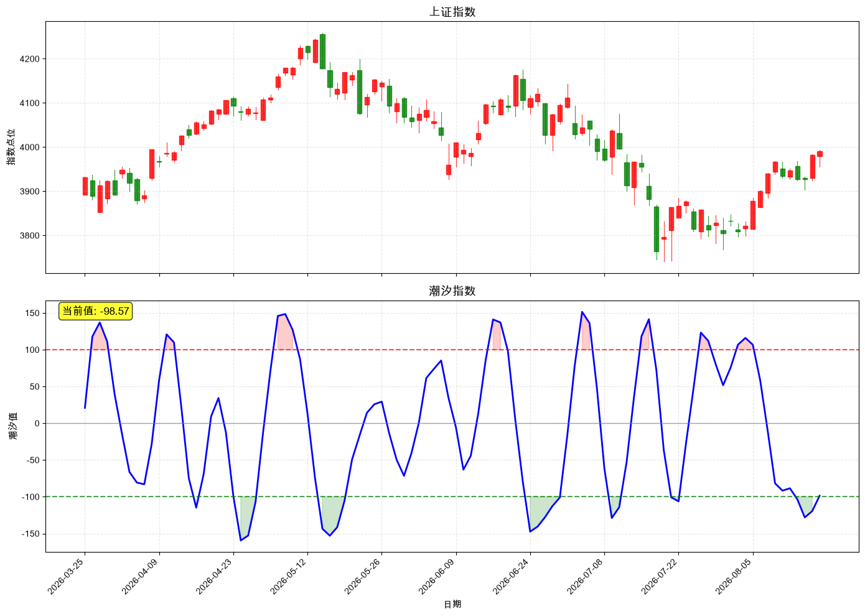Click the date label "2026-06-09"
The width and height of the screenshot is (865, 616).
(x=439, y=576)
